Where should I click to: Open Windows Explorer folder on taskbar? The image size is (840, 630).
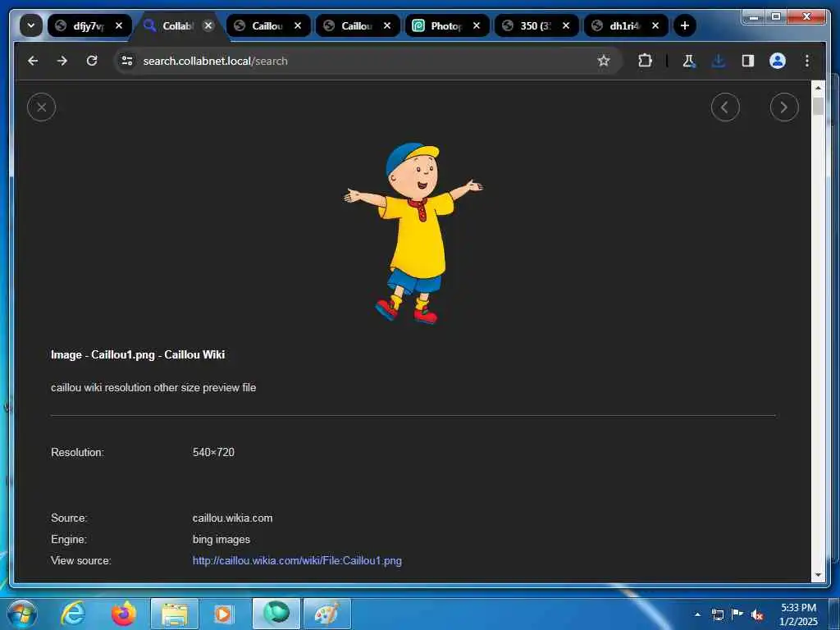pos(175,614)
